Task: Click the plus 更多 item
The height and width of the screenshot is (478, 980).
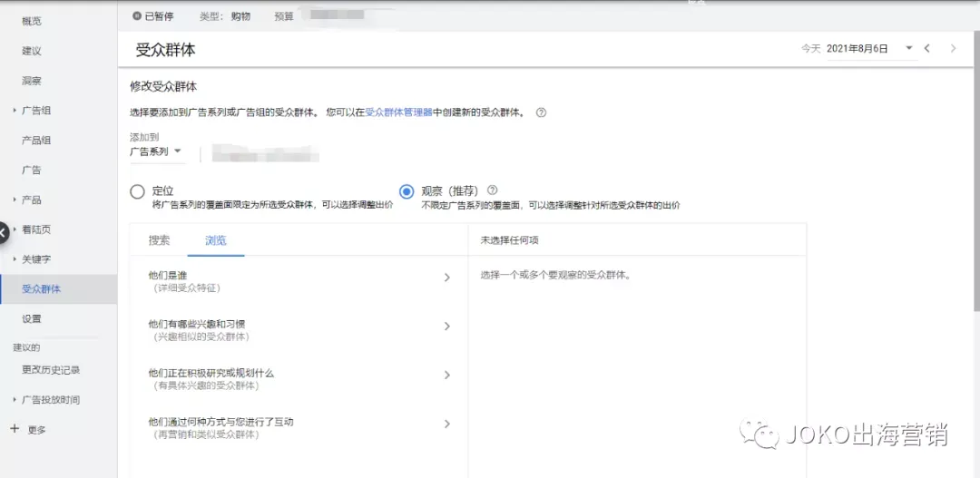Action: (x=29, y=429)
